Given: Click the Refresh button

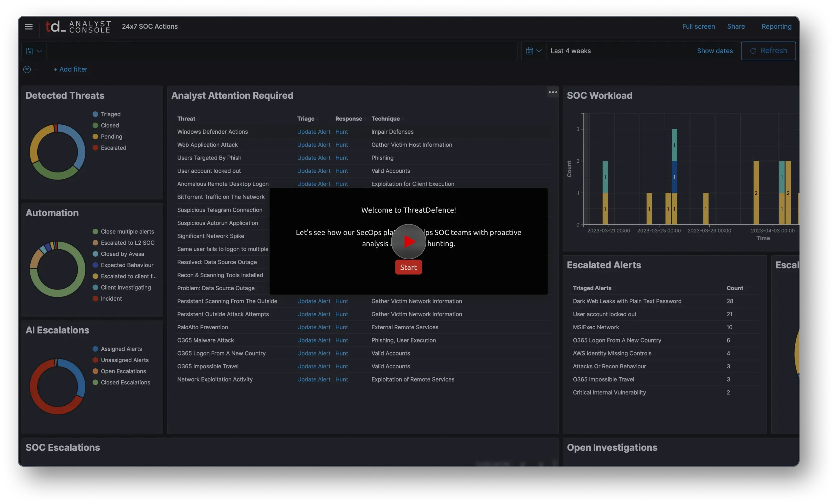Looking at the screenshot, I should click(x=768, y=51).
